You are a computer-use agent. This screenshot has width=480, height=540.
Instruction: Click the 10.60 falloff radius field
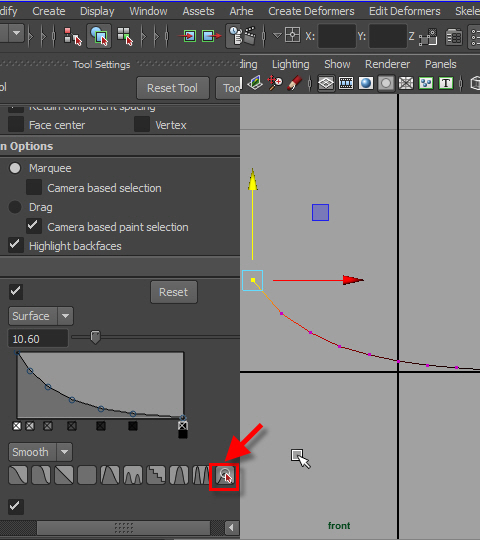point(38,339)
